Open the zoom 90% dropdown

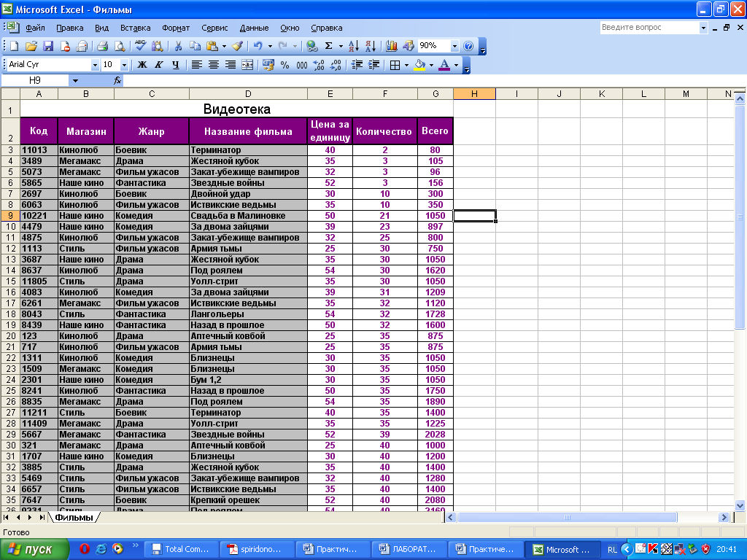click(x=454, y=46)
